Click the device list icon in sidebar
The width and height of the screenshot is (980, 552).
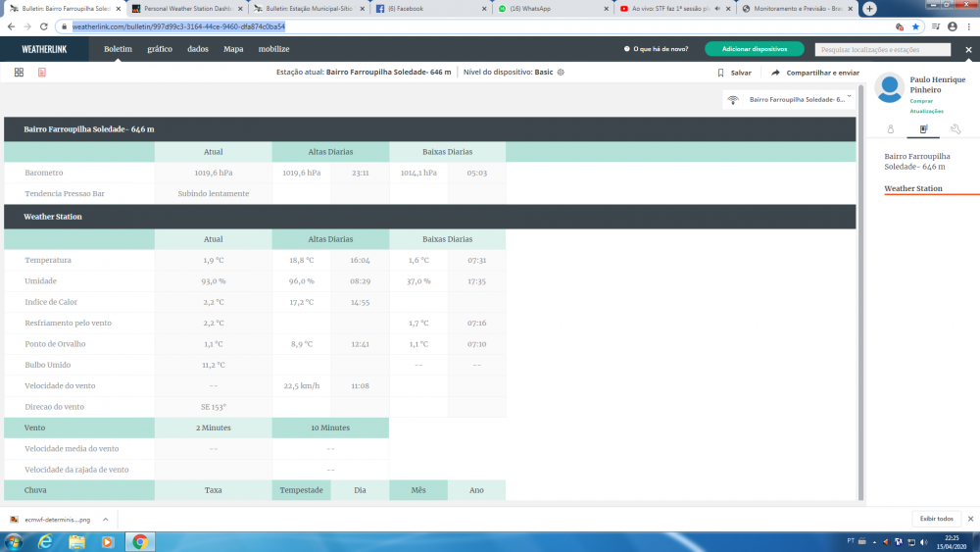(923, 128)
